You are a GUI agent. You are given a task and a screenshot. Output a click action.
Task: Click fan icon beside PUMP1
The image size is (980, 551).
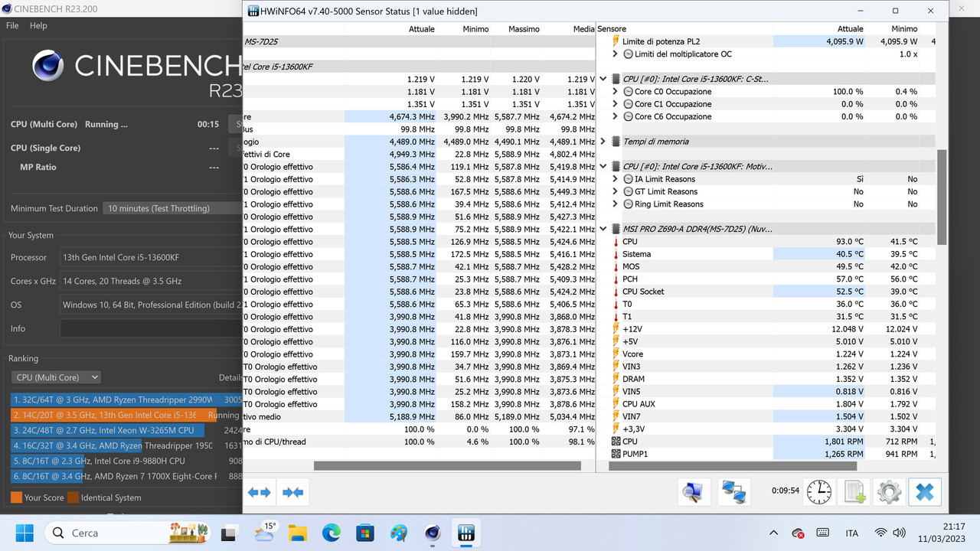[616, 454]
